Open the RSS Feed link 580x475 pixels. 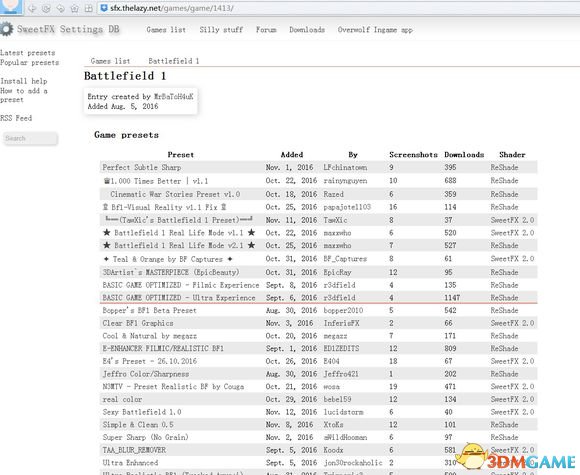pyautogui.click(x=16, y=118)
